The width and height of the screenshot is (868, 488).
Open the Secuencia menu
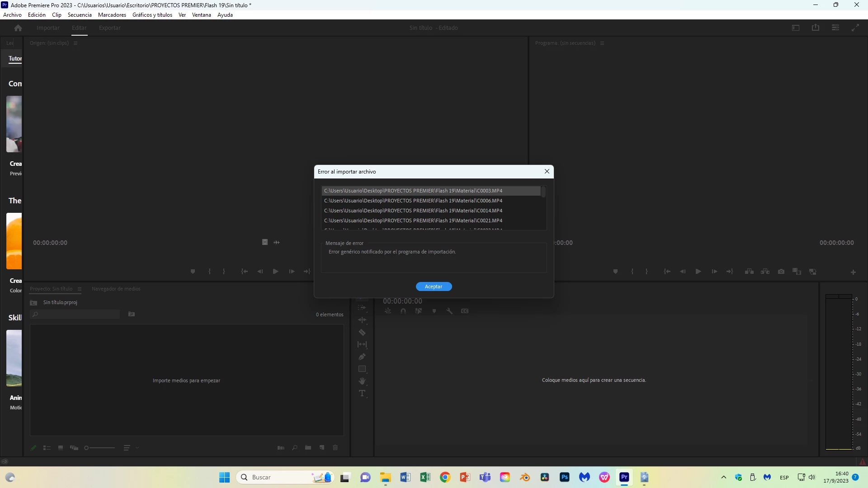click(x=80, y=15)
